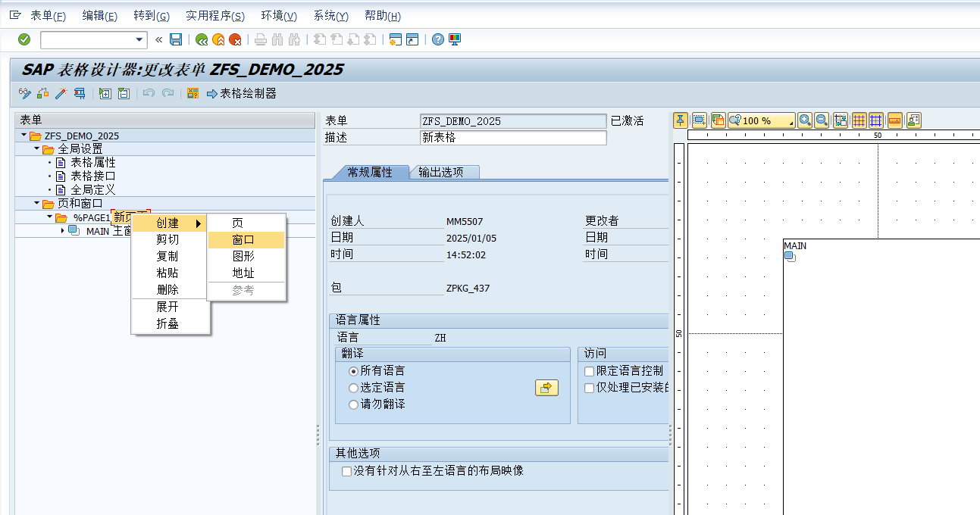Screen dimensions: 980x515
Task: Expand the MAIN window node arrow
Action: coord(63,231)
